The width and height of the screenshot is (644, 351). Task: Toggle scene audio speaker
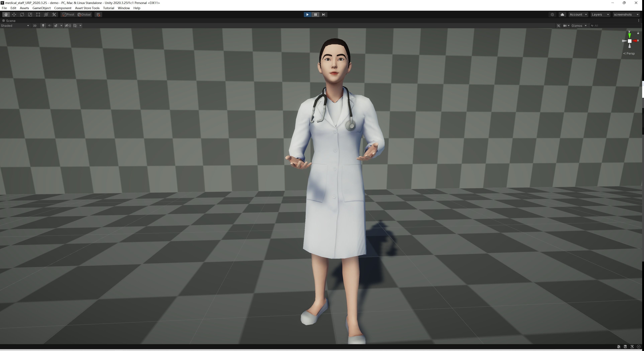49,25
